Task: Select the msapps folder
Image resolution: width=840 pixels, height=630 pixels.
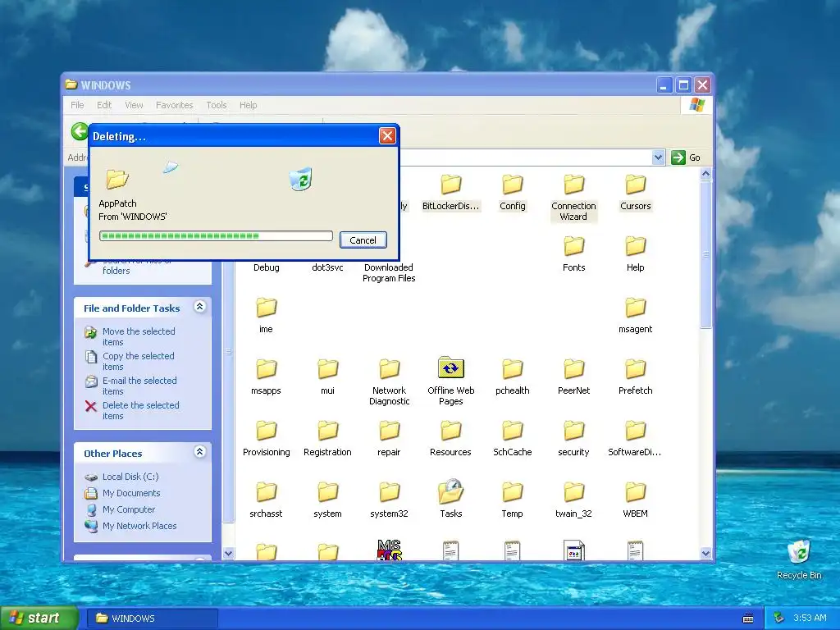Action: pos(267,377)
